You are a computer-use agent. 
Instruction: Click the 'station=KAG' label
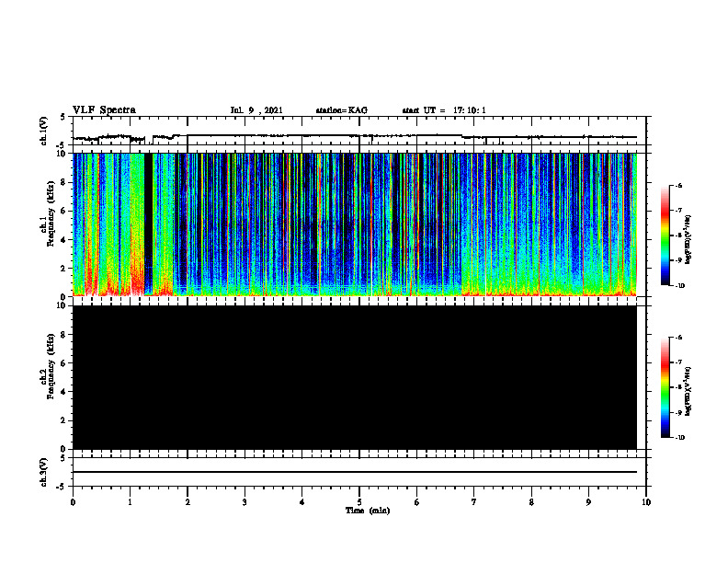[341, 110]
